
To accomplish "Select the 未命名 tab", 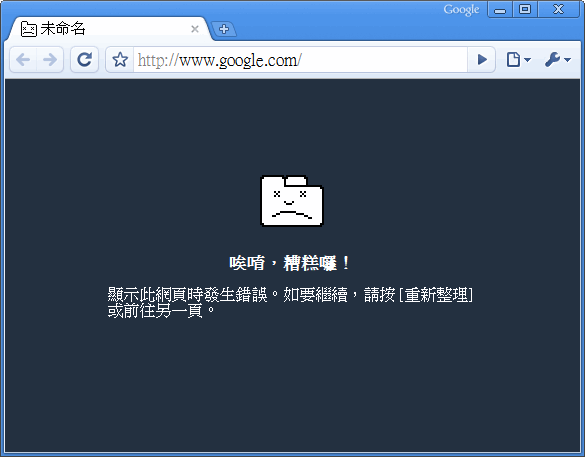I will [109, 29].
